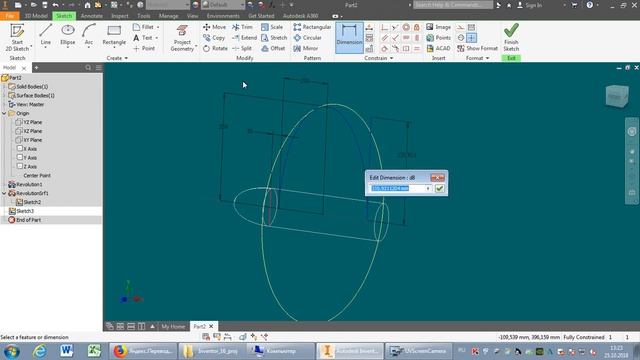The image size is (640, 360).
Task: Open Firefox from the Windows taskbar
Action: tap(143, 351)
